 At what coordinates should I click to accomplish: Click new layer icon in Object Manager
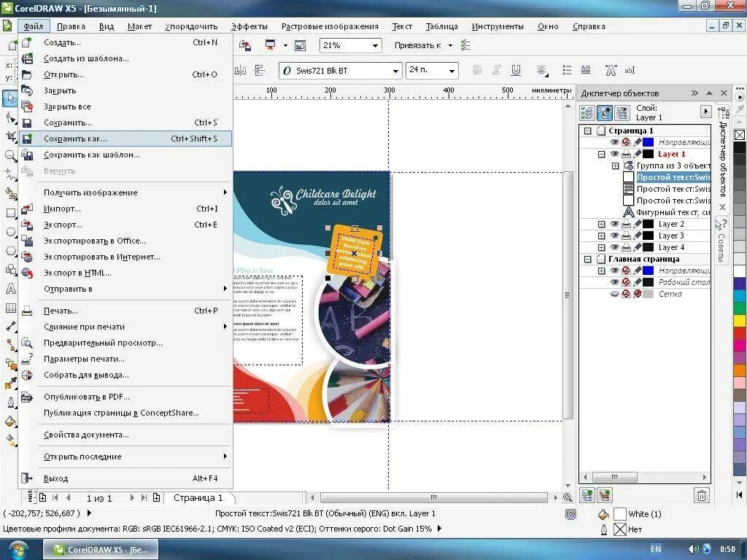click(x=587, y=495)
